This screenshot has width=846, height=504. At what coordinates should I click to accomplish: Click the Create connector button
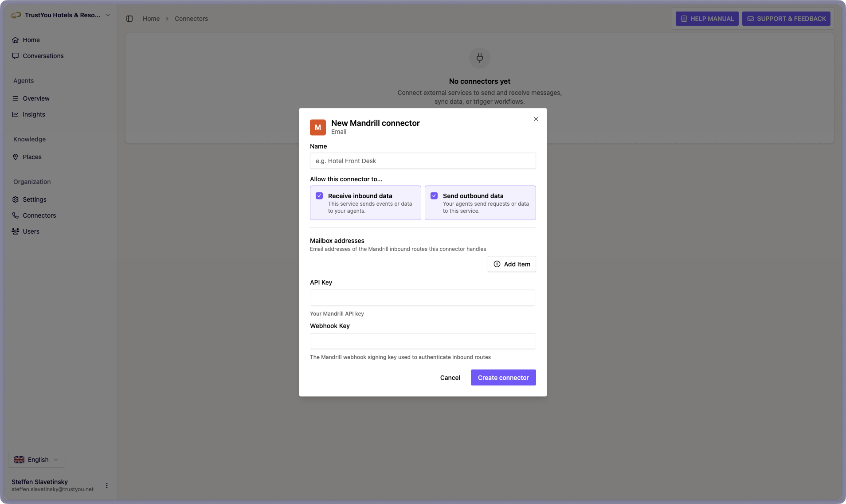pos(503,378)
